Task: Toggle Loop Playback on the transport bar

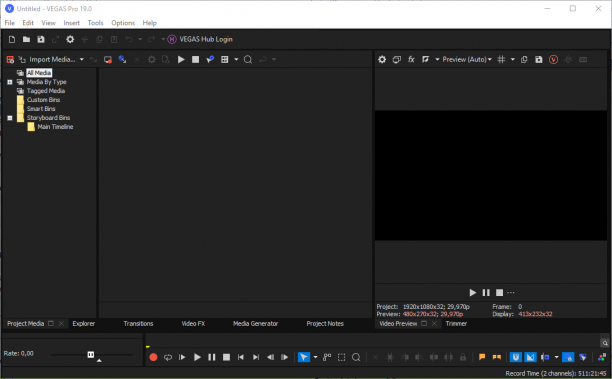Action: tap(168, 357)
